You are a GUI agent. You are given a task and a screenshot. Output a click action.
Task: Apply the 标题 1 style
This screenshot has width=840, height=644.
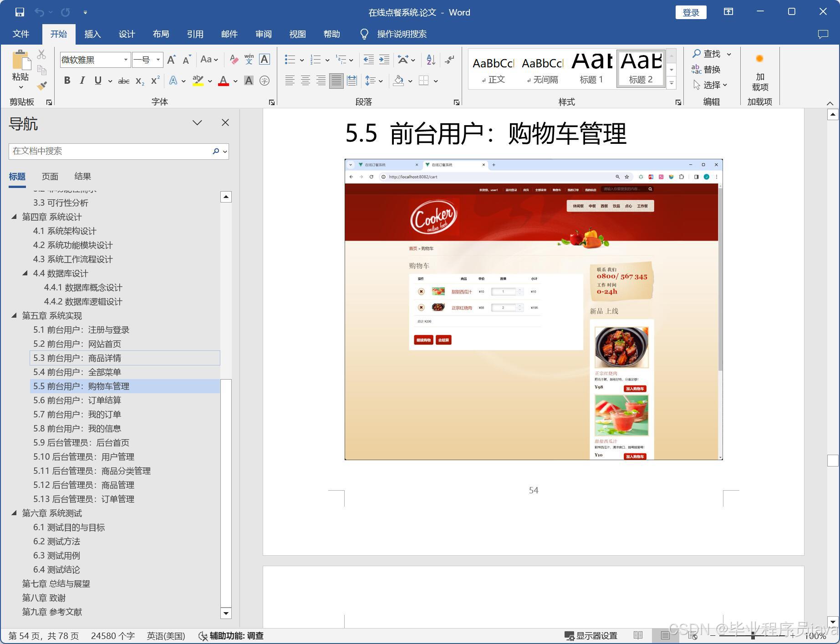click(591, 69)
